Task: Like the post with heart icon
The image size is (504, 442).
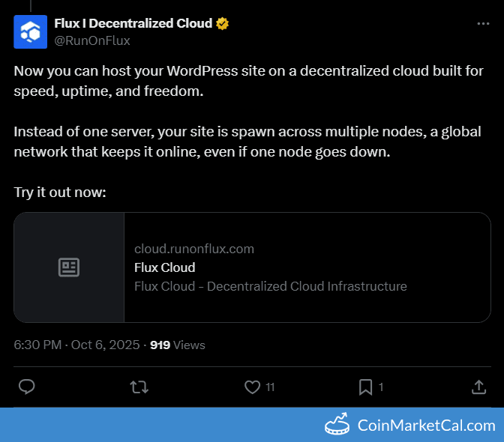Action: coord(252,387)
